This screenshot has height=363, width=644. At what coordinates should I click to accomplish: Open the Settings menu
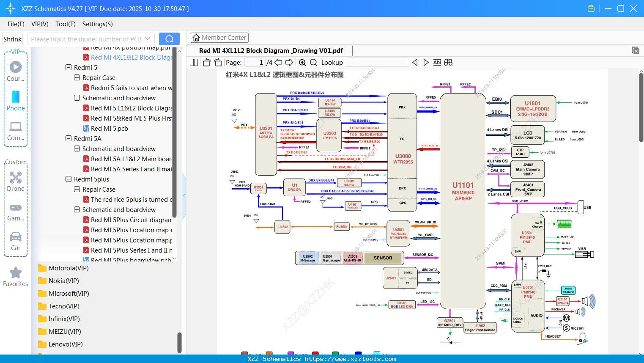pos(97,24)
